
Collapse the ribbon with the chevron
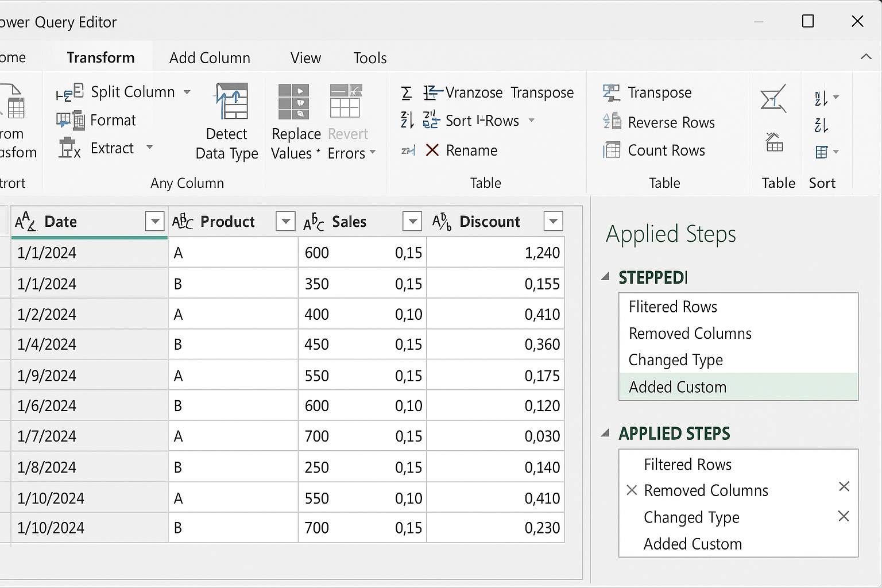tap(866, 57)
